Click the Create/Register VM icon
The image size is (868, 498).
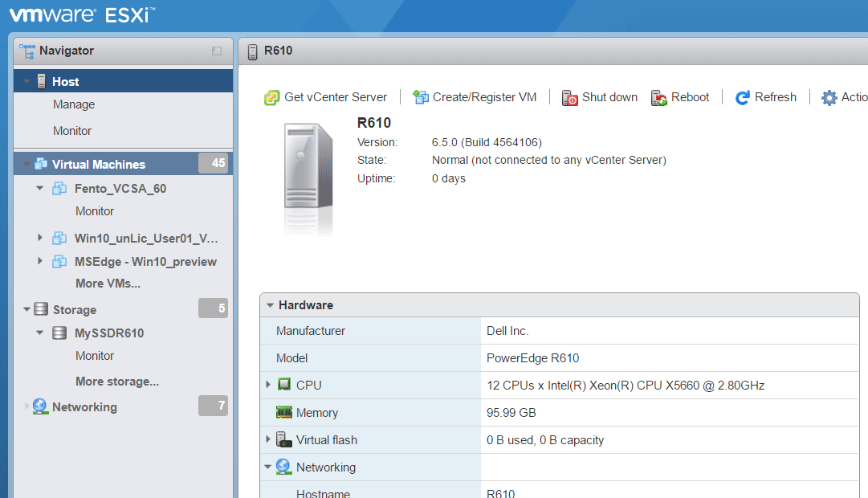(421, 97)
